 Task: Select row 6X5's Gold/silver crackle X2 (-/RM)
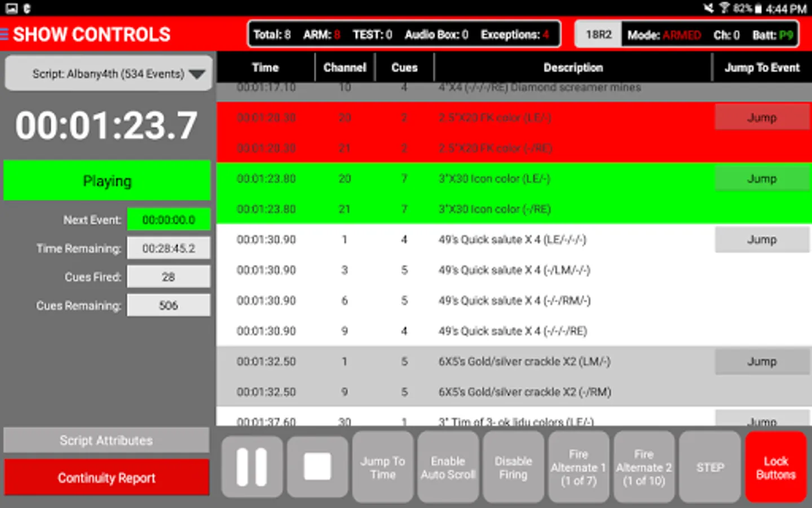(514, 392)
